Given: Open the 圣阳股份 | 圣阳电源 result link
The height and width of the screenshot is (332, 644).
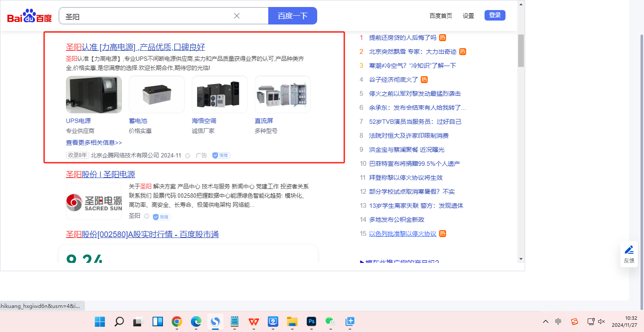Looking at the screenshot, I should [100, 174].
